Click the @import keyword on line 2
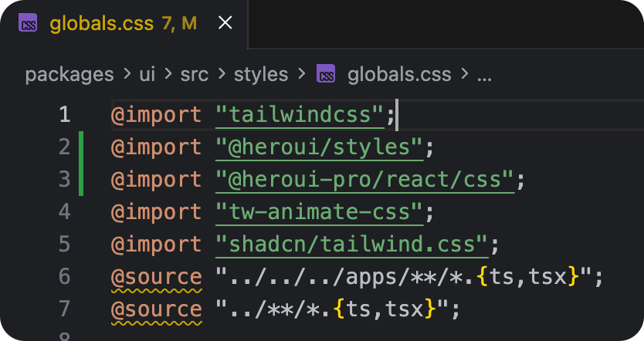 pos(157,147)
